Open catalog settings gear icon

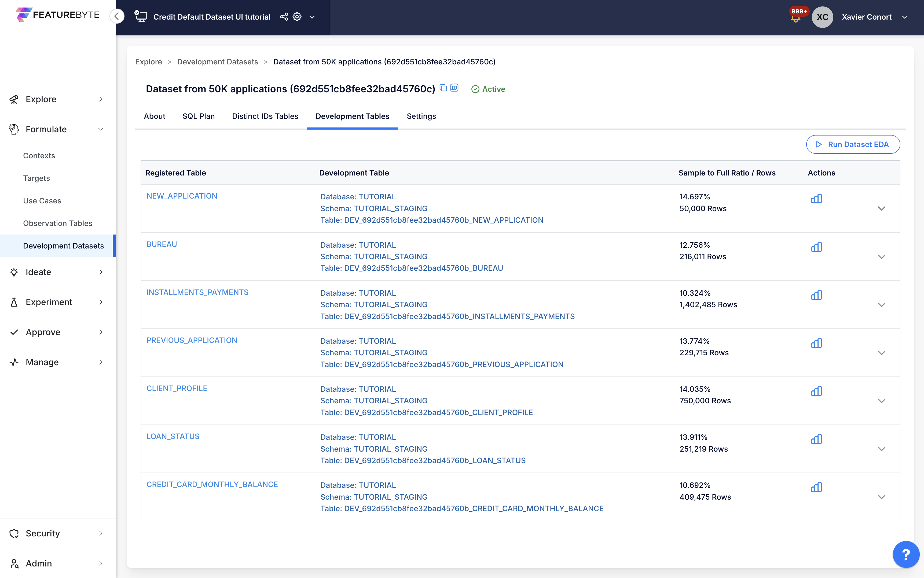pyautogui.click(x=297, y=17)
